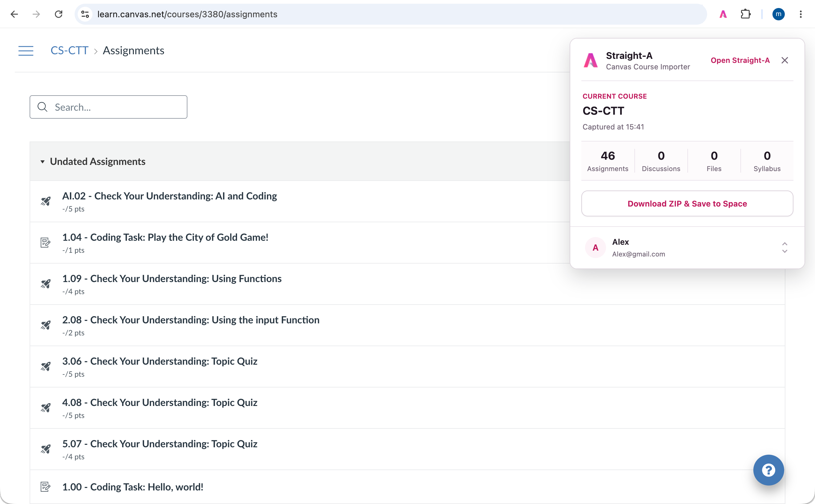
Task: Open the browser extensions puzzle icon
Action: click(x=745, y=14)
